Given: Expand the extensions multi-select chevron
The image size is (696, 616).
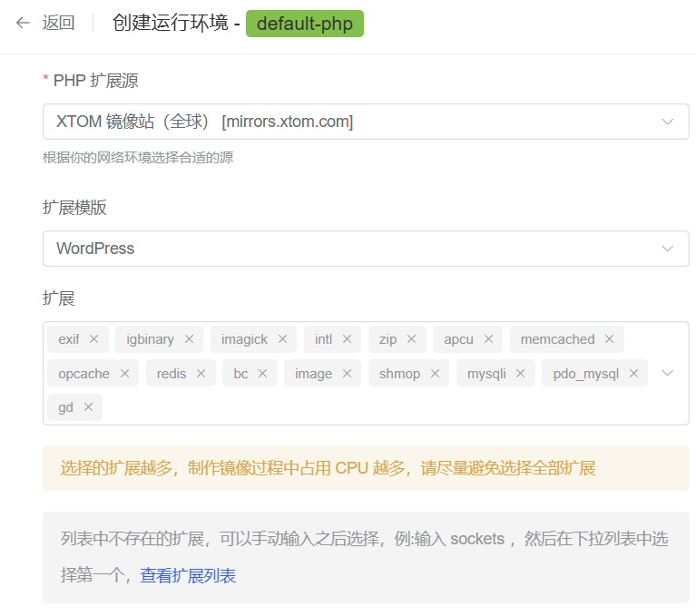Looking at the screenshot, I should tap(668, 373).
